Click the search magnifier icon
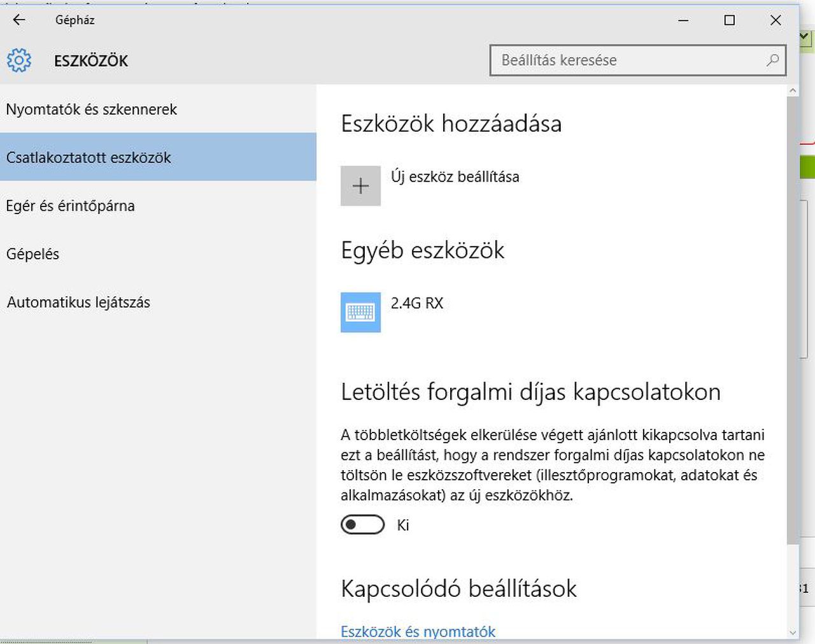 point(772,60)
